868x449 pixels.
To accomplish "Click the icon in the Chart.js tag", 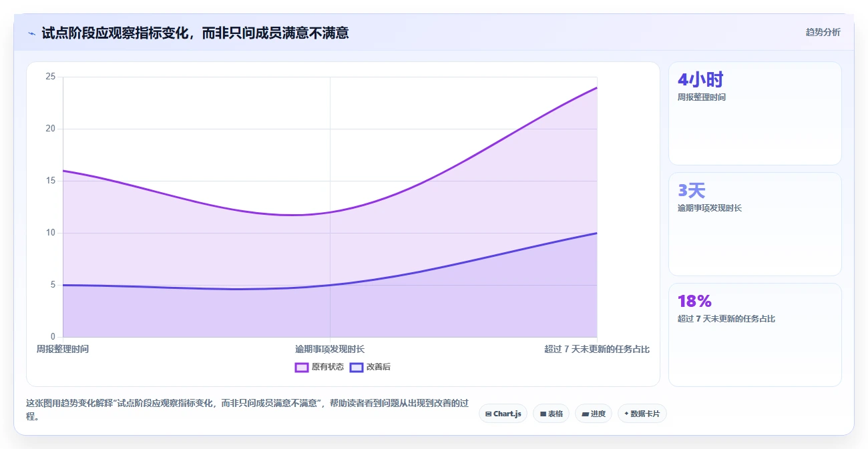I will click(x=489, y=414).
